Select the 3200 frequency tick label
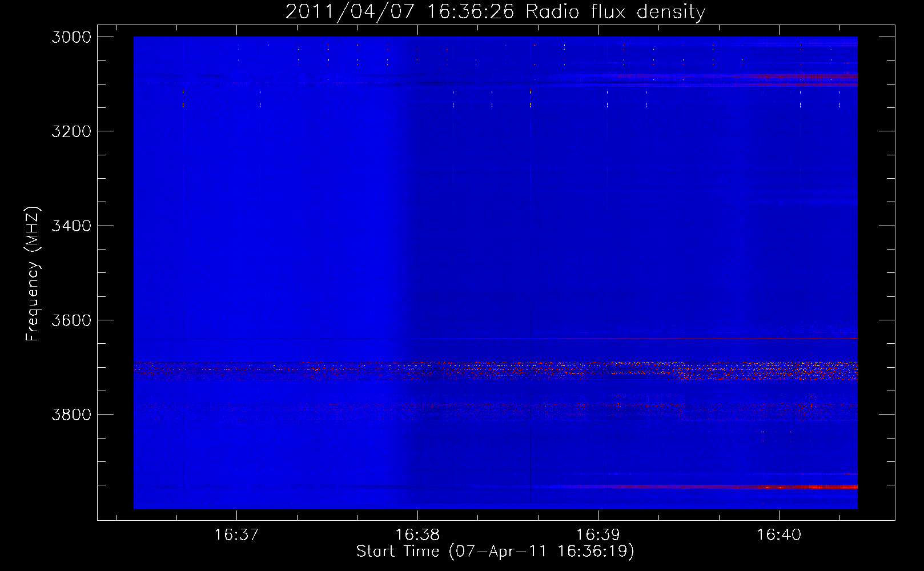 (x=71, y=131)
